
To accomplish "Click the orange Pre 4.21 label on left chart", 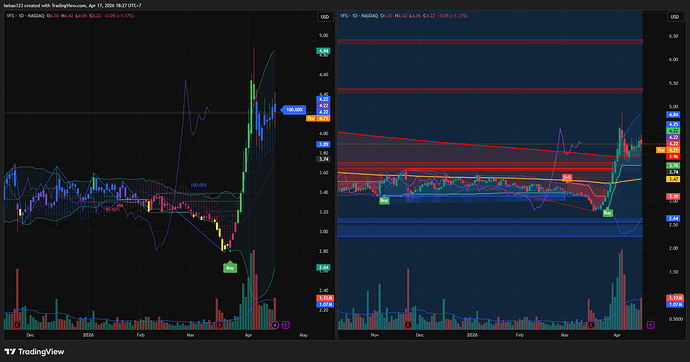I will click(x=318, y=118).
